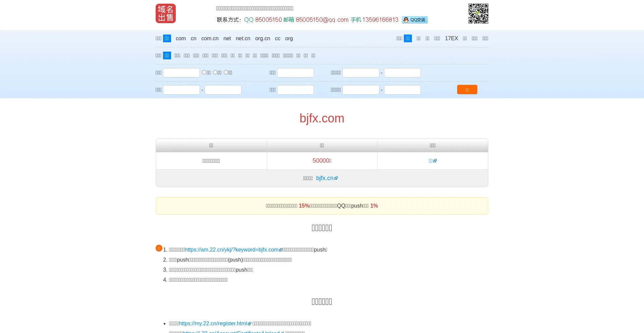Viewport: 644px width, 333px height.
Task: Filter by the com suffix
Action: tap(181, 39)
